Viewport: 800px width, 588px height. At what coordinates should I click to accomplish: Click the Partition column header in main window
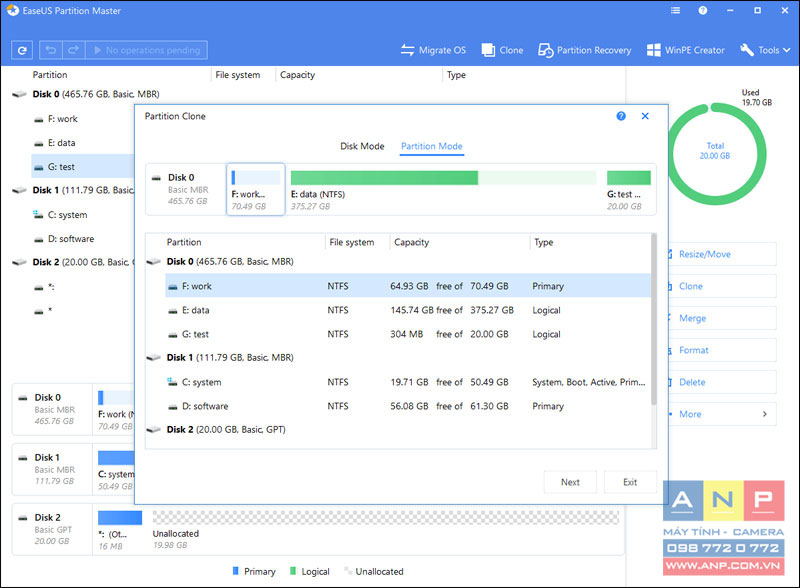pyautogui.click(x=50, y=75)
